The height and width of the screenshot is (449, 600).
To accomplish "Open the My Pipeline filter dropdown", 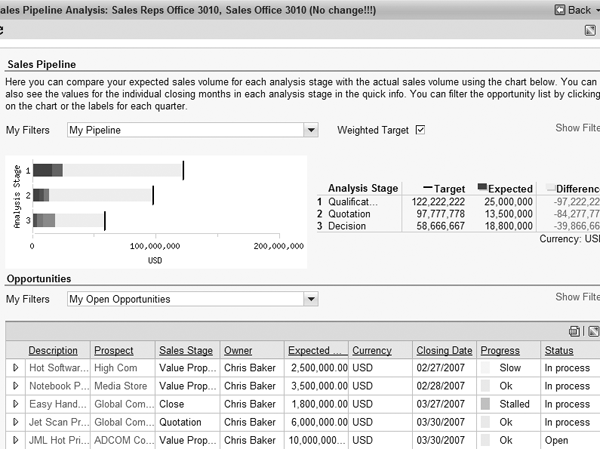I will pyautogui.click(x=311, y=130).
